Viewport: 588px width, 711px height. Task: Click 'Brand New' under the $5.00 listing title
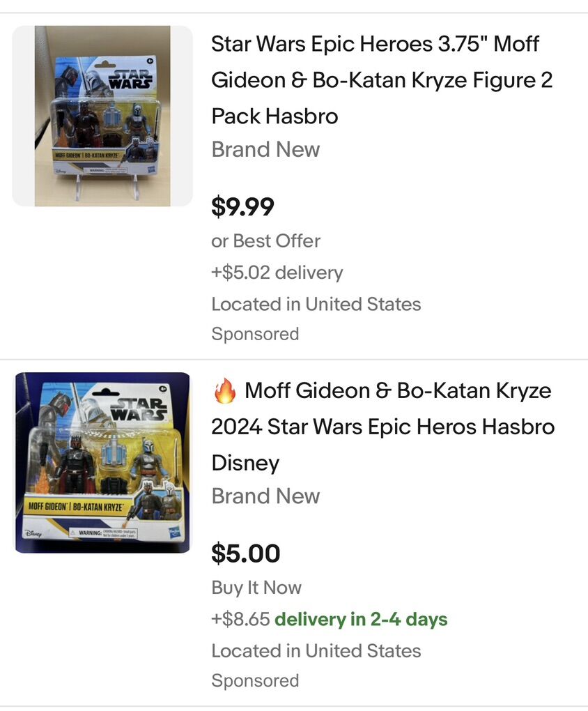click(265, 496)
